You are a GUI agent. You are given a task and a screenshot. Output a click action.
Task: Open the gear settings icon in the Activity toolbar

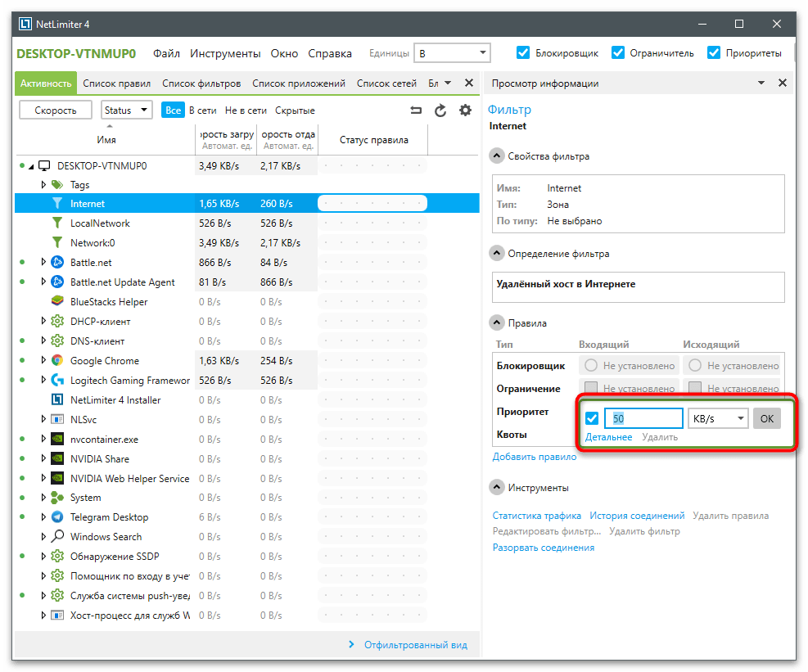point(465,110)
